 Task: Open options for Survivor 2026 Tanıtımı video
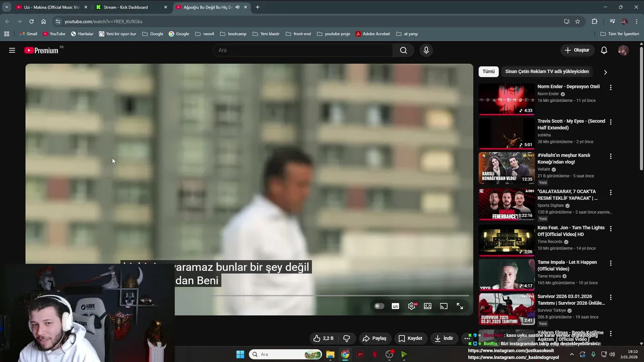pyautogui.click(x=611, y=298)
